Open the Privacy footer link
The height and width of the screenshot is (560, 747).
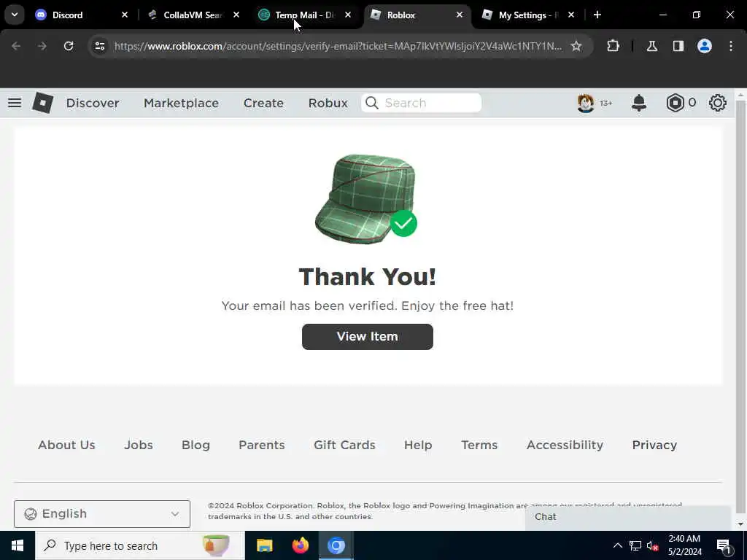(x=654, y=445)
